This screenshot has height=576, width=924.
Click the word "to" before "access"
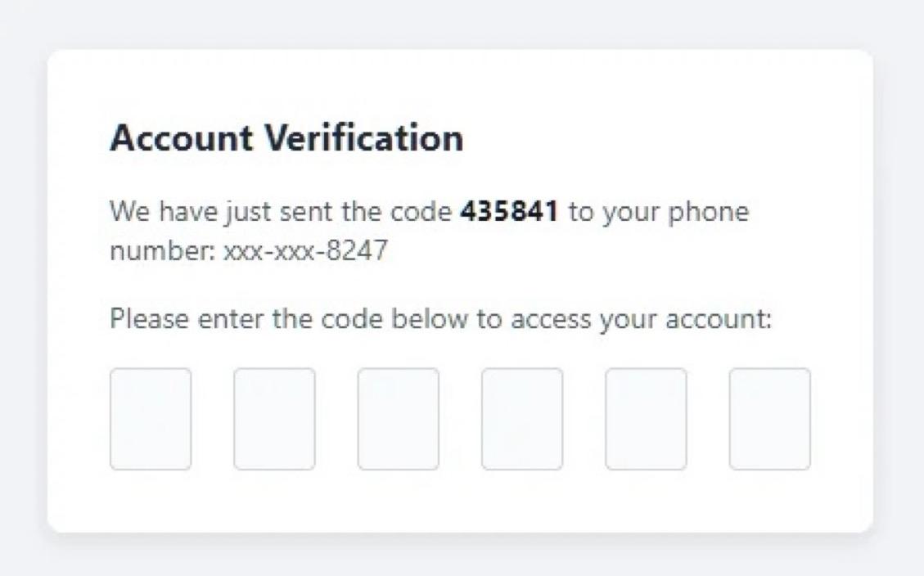click(489, 317)
